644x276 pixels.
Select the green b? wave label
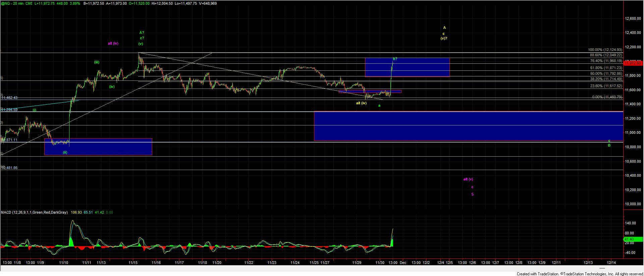click(395, 59)
